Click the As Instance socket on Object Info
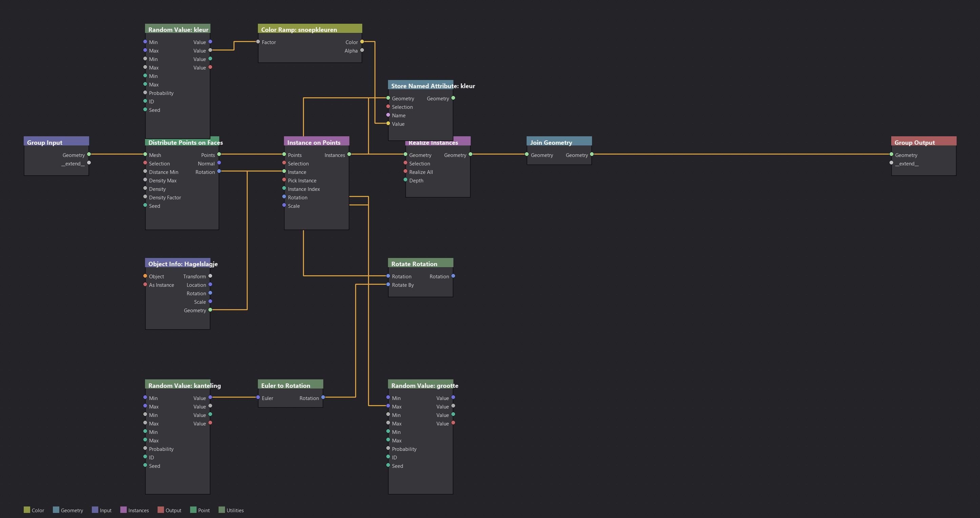This screenshot has width=980, height=518. 145,285
